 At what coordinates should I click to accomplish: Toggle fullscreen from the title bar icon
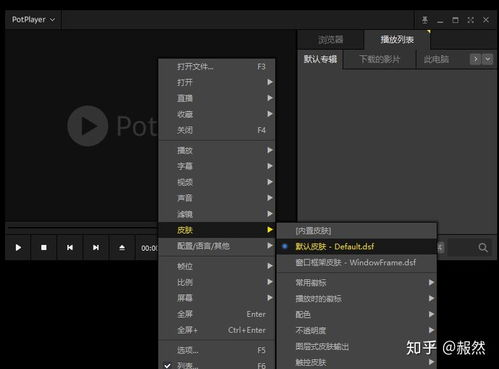click(471, 20)
